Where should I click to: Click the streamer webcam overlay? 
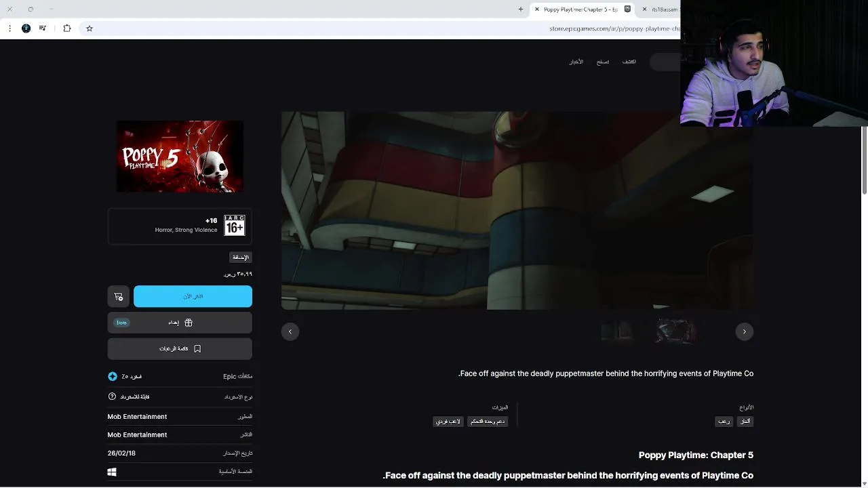[x=774, y=63]
